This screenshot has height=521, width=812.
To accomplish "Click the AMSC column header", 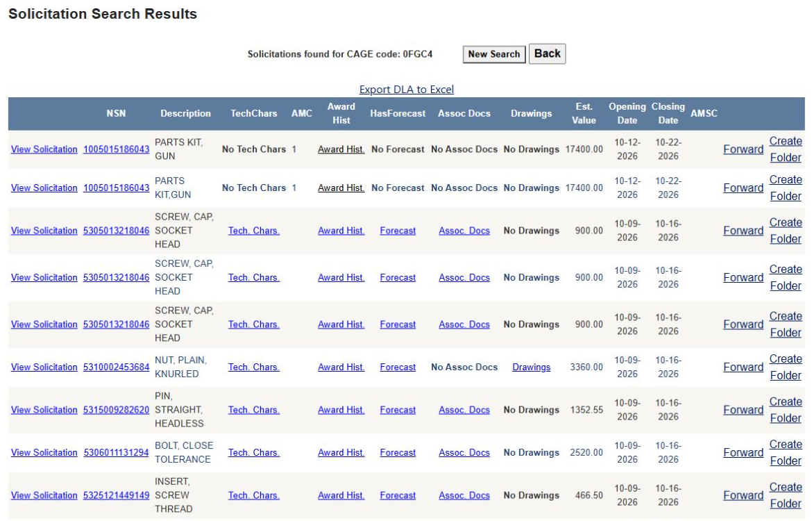I will (x=704, y=113).
